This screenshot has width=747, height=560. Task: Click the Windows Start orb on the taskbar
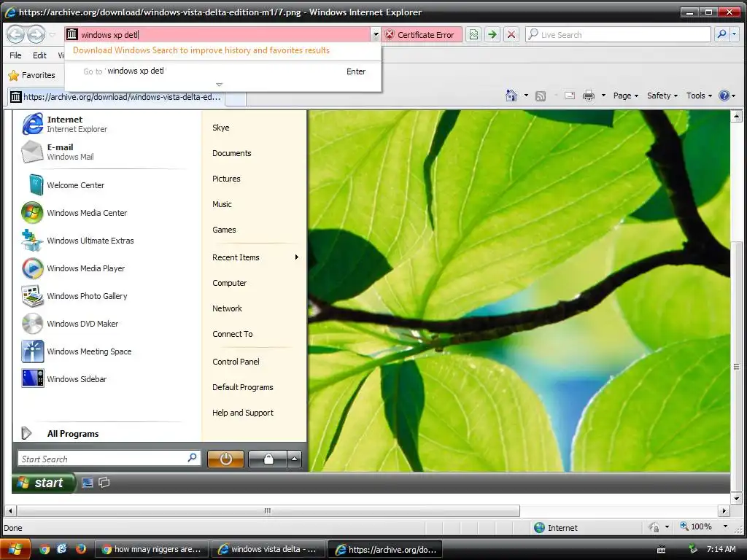(x=15, y=549)
